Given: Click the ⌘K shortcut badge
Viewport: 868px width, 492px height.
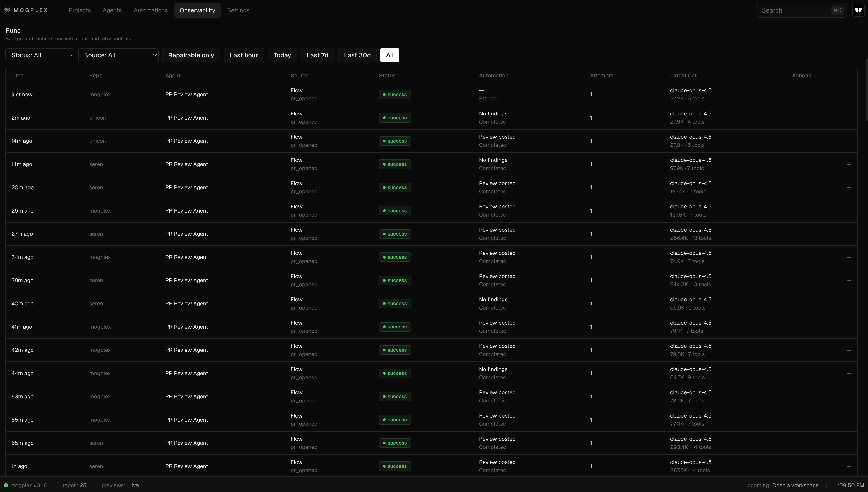Looking at the screenshot, I should tap(837, 10).
